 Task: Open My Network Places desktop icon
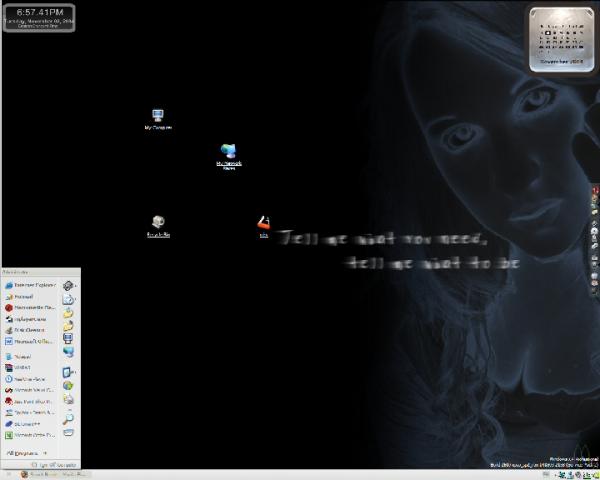coord(229,157)
